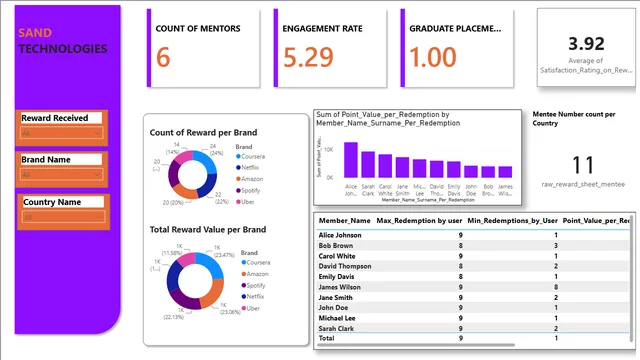Image resolution: width=640 pixels, height=360 pixels.
Task: Select the John Doe bar in the bar chart
Action: coord(471,171)
